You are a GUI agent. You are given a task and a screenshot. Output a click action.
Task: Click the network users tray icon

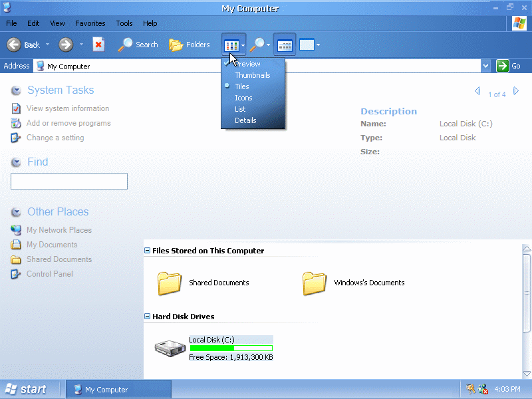pos(483,389)
